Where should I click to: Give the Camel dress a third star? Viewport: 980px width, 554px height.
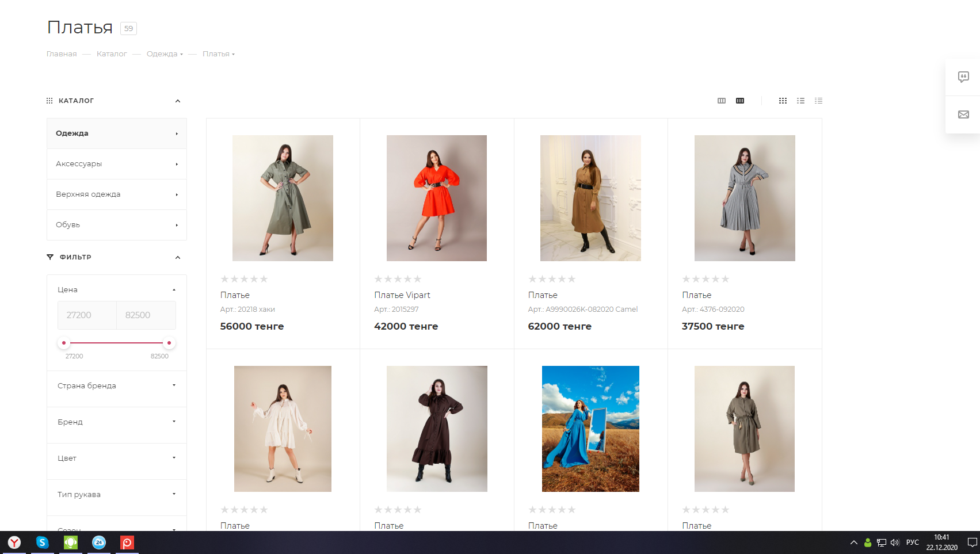tap(552, 279)
